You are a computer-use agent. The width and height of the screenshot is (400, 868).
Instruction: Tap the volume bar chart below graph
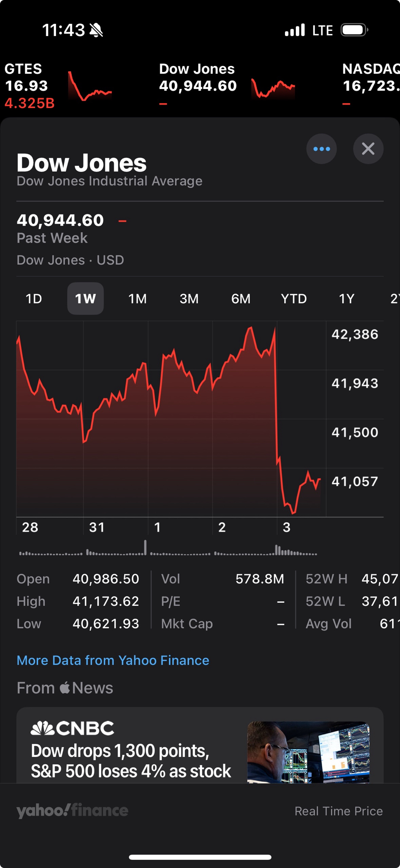click(168, 549)
